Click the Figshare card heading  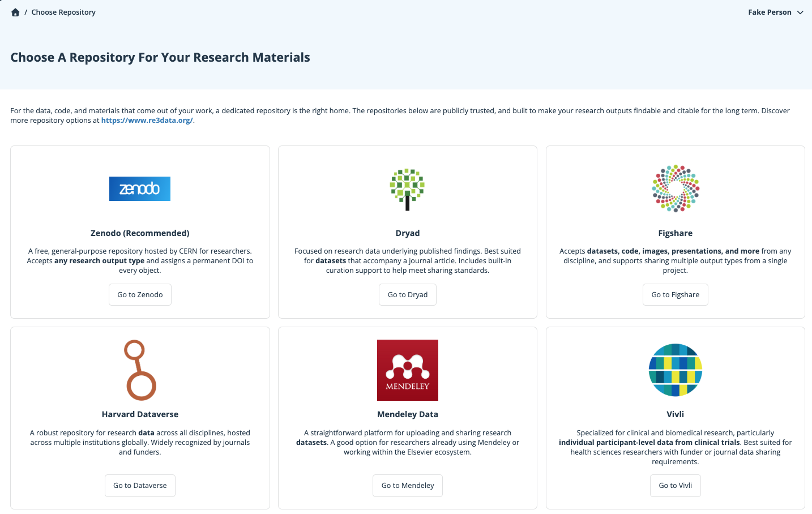coord(676,233)
